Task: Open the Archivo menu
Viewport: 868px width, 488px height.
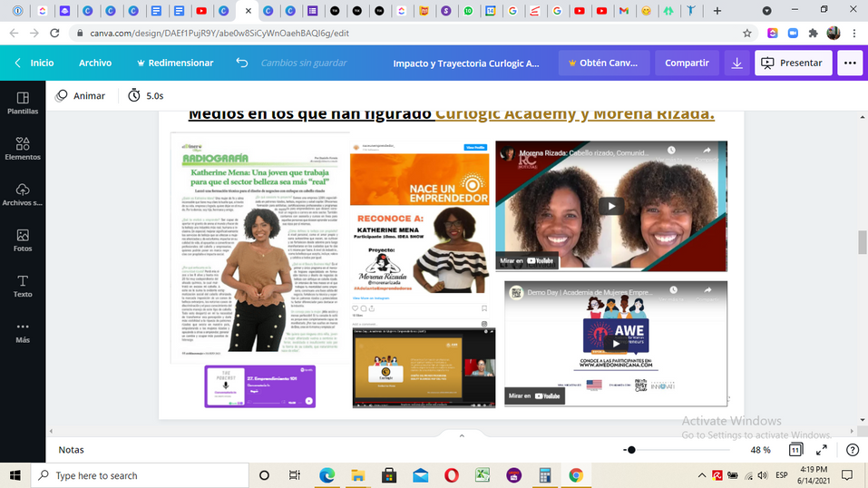Action: [95, 63]
